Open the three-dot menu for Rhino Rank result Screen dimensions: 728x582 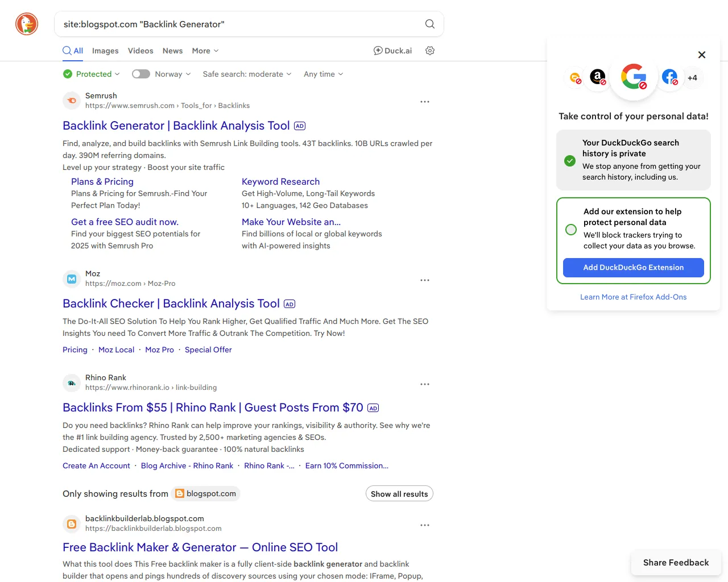pos(425,384)
